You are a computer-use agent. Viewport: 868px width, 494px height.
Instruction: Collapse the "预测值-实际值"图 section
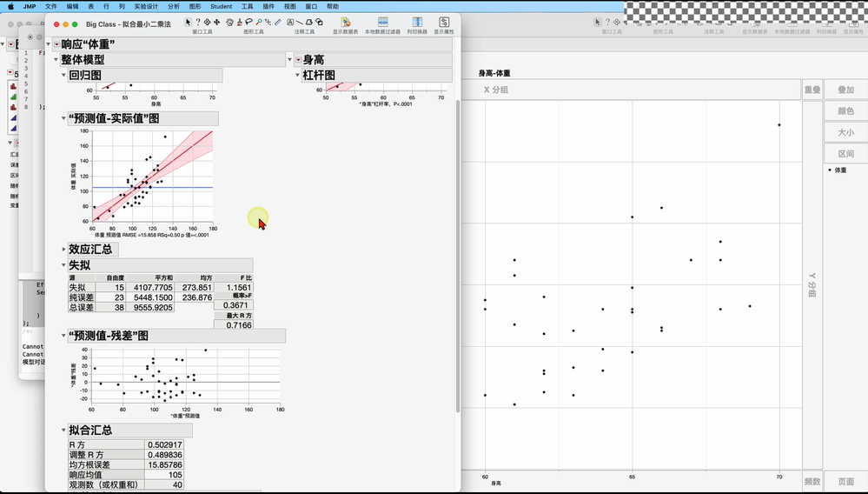63,118
